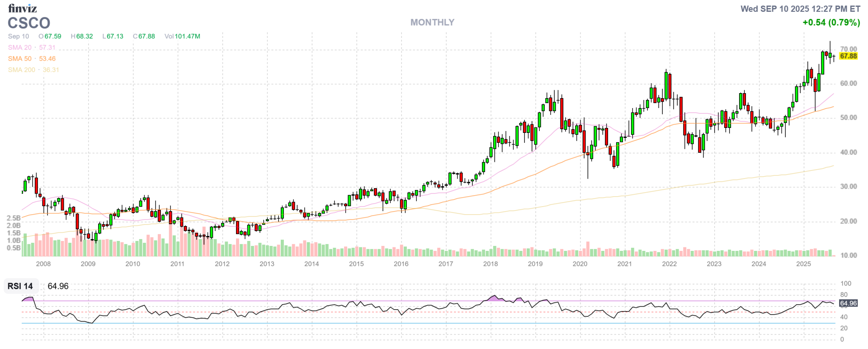Select the 2008 year marker on time axis
Screen dimensions: 868x349
(x=43, y=264)
